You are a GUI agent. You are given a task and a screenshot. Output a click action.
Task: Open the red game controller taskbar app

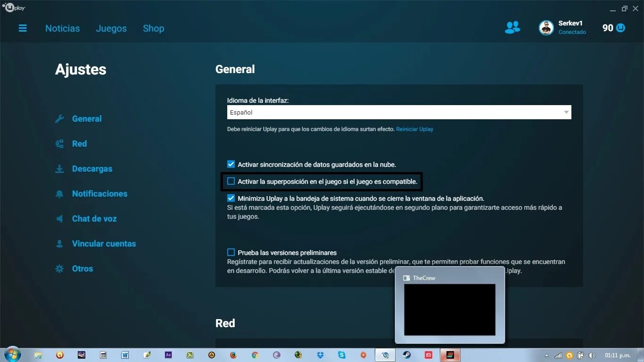429,355
